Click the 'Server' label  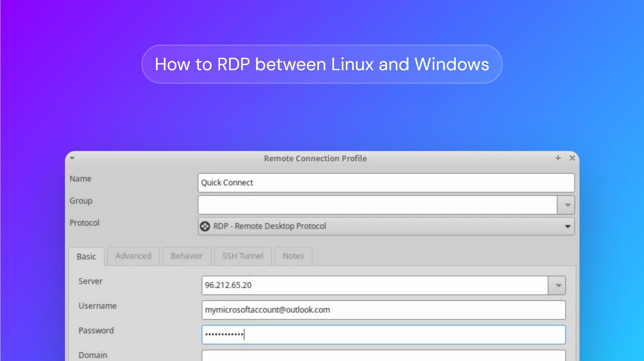(x=91, y=281)
